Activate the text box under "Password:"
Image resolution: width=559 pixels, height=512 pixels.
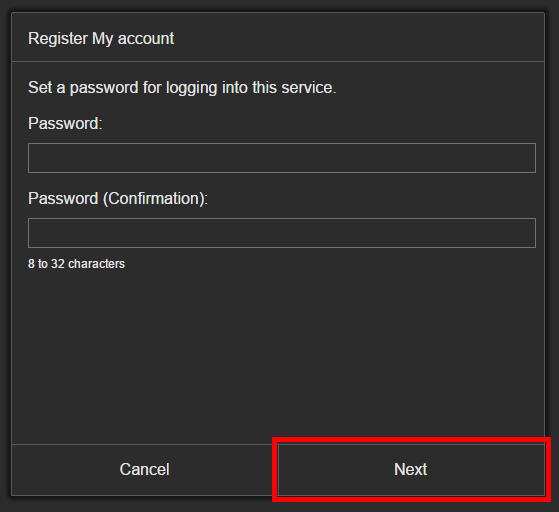[x=282, y=158]
